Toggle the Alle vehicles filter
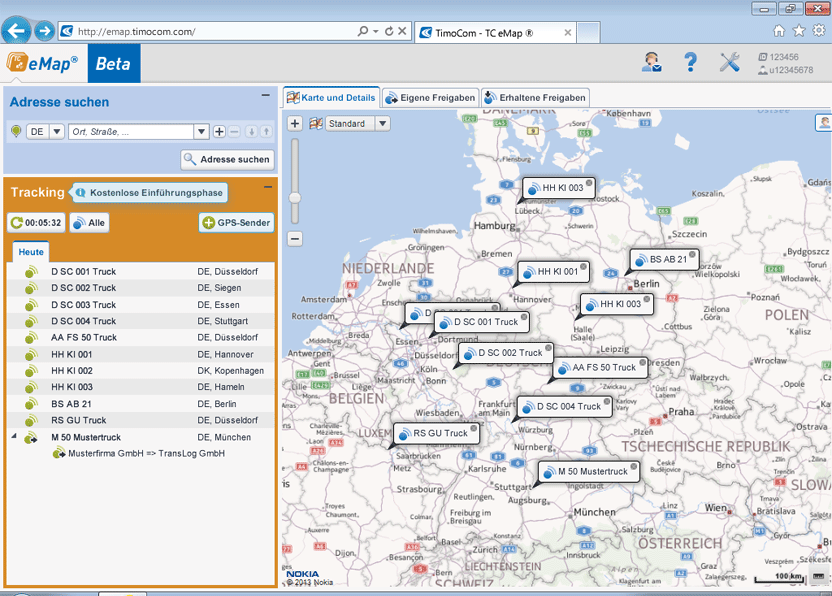The height and width of the screenshot is (596, 832). tap(89, 223)
